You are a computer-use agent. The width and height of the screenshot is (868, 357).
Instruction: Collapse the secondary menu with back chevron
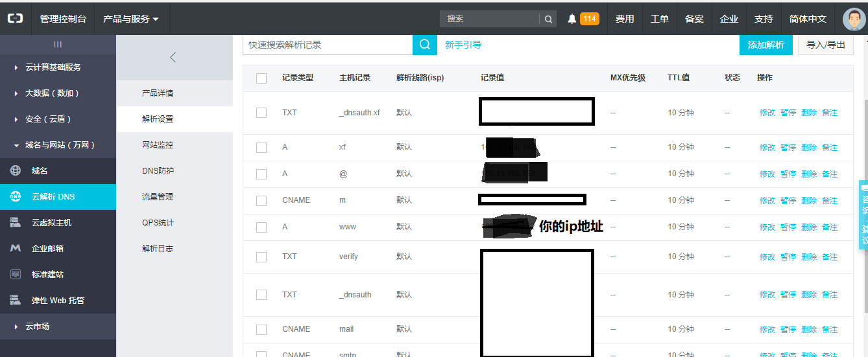tap(173, 57)
